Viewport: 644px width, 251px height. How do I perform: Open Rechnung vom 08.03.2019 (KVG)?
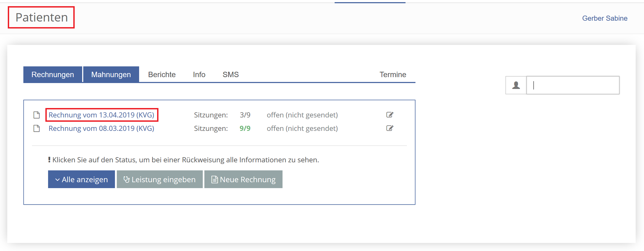102,128
